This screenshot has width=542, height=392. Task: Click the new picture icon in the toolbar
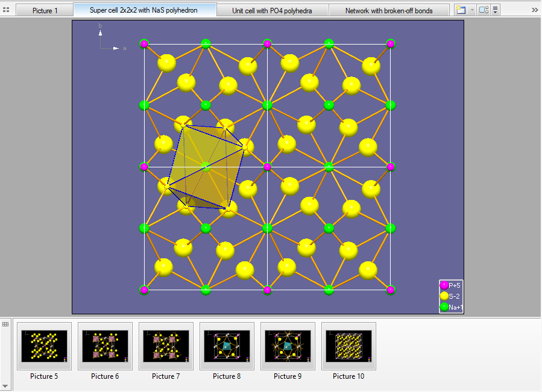(x=461, y=10)
